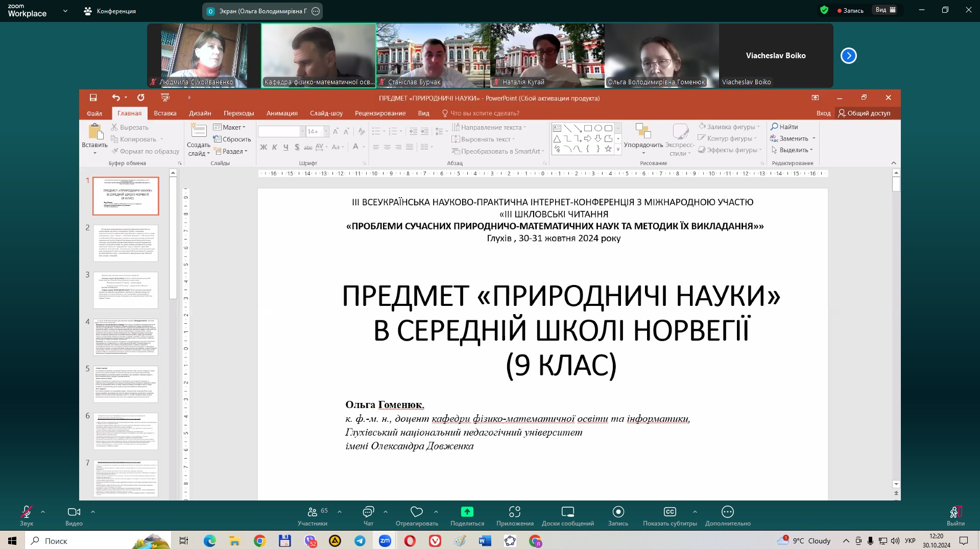Open Zoom View (Вид) menu
Screen dimensions: 980x549
click(x=886, y=10)
